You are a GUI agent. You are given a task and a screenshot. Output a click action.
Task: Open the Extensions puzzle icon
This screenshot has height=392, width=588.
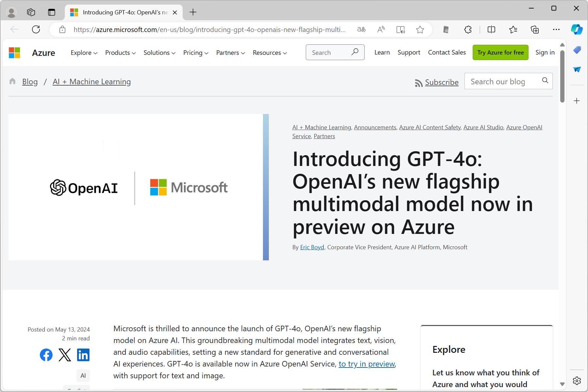pyautogui.click(x=468, y=30)
